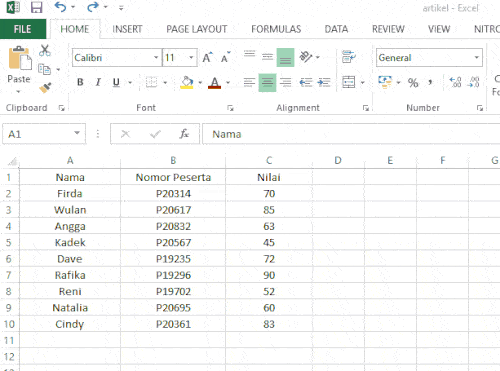Open Clipboard pane launcher
Viewport: 500px width, 371px height.
click(61, 108)
